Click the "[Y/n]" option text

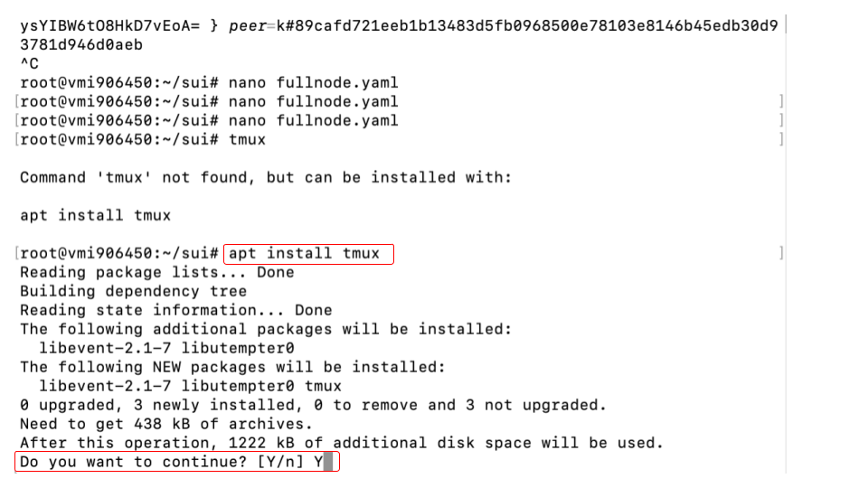(x=280, y=462)
